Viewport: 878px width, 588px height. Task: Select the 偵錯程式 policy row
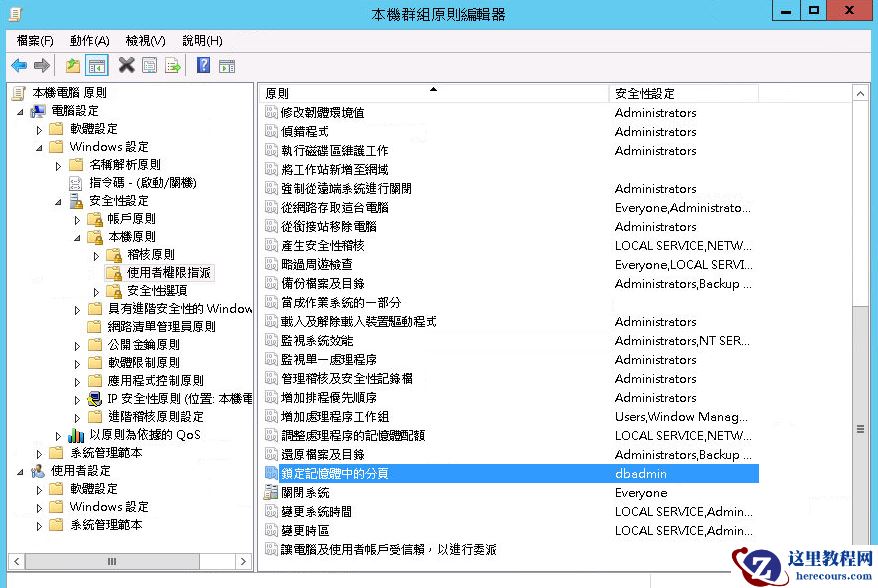click(x=511, y=132)
